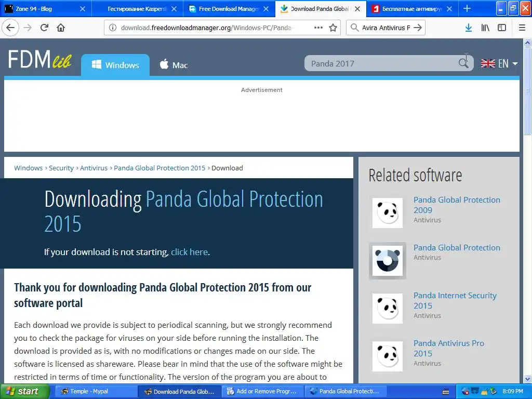Click Panda Antivirus Pro 2015 thumbnail
This screenshot has width=532, height=399.
pos(388,356)
